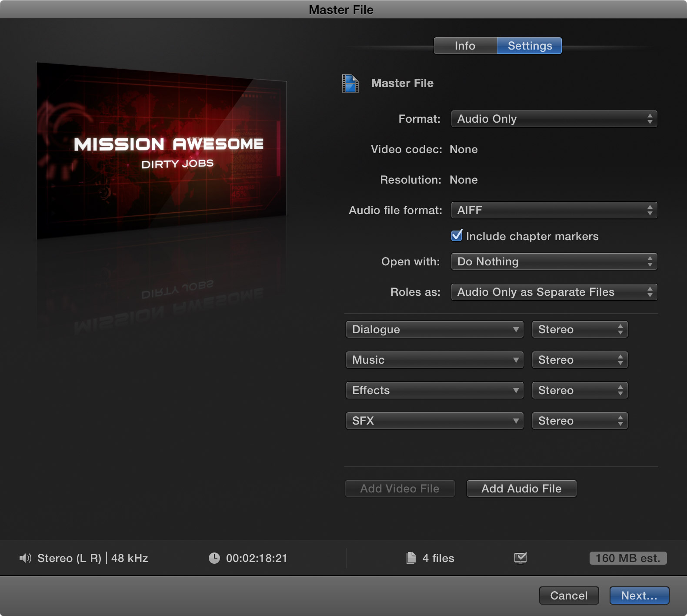Click the clock duration icon
687x616 pixels.
(x=214, y=558)
